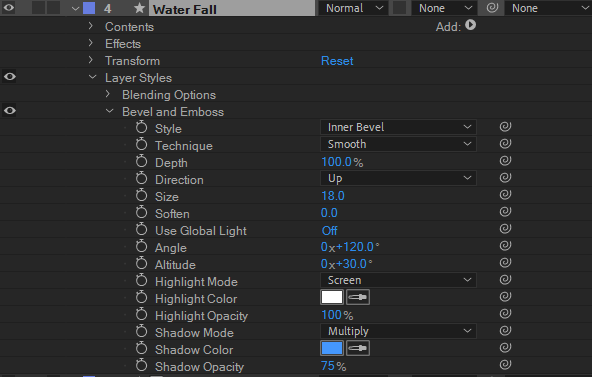Screen dimensions: 592x377
Task: Click Soften value 0.0
Action: 329,213
